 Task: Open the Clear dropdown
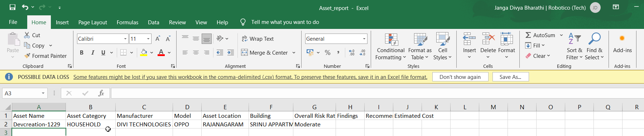[x=538, y=56]
